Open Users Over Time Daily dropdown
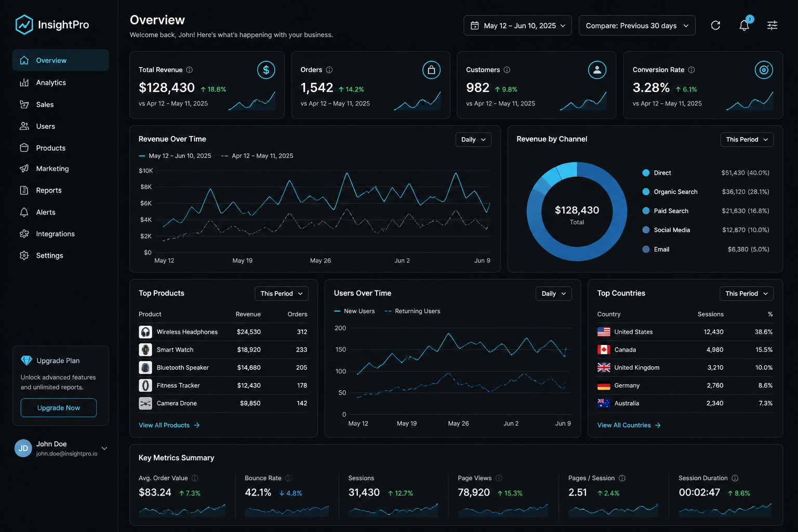The height and width of the screenshot is (532, 798). [554, 294]
